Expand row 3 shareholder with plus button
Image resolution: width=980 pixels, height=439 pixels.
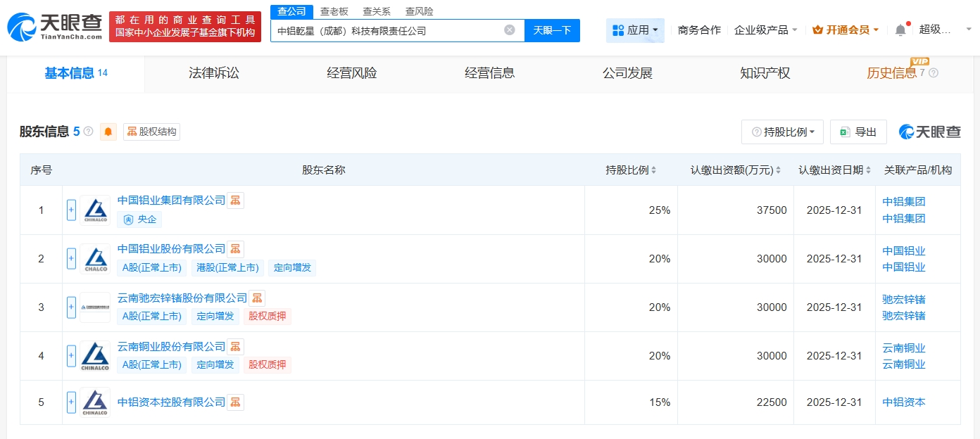(71, 307)
